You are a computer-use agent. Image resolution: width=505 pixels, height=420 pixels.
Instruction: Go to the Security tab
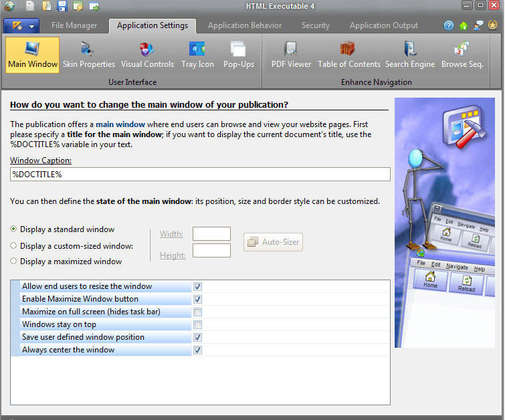316,25
